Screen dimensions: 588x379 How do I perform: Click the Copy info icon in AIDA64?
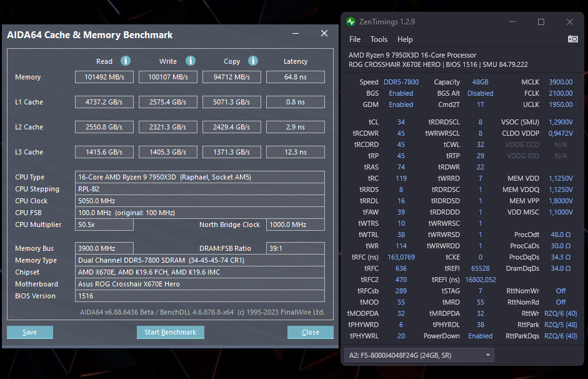point(253,61)
